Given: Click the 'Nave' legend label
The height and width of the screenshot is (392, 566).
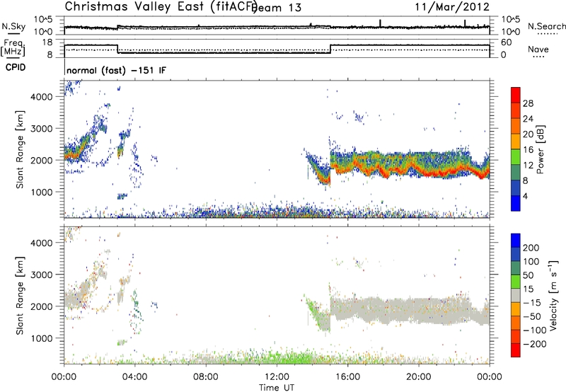Looking at the screenshot, I should pyautogui.click(x=538, y=50).
